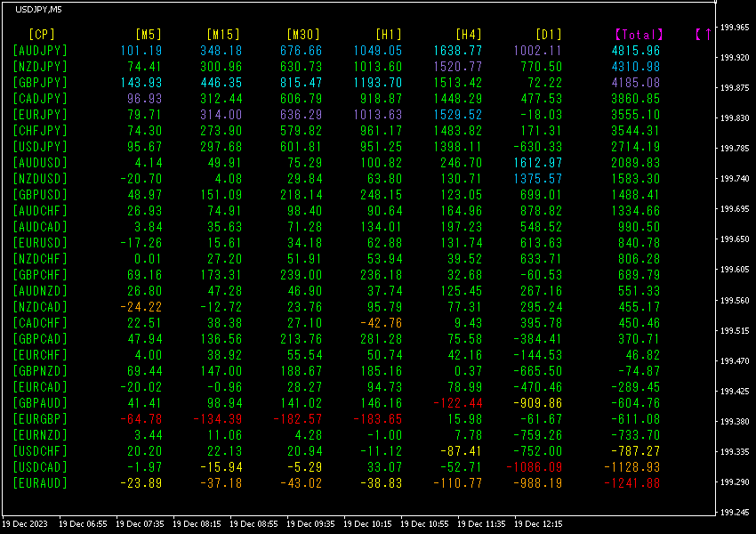Click the [CADJPY] pair label
The height and width of the screenshot is (534, 756).
click(40, 99)
